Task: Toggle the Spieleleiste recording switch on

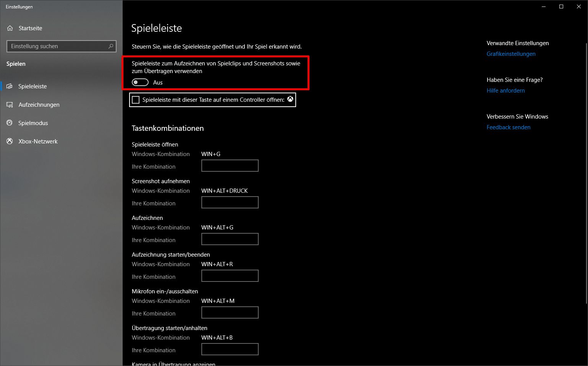Action: pyautogui.click(x=140, y=82)
